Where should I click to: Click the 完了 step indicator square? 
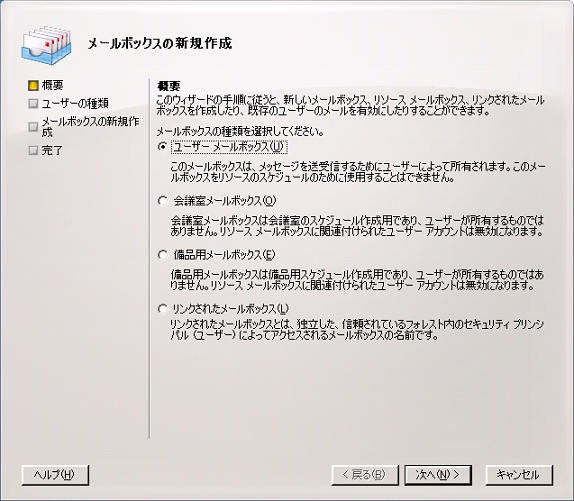pos(33,150)
